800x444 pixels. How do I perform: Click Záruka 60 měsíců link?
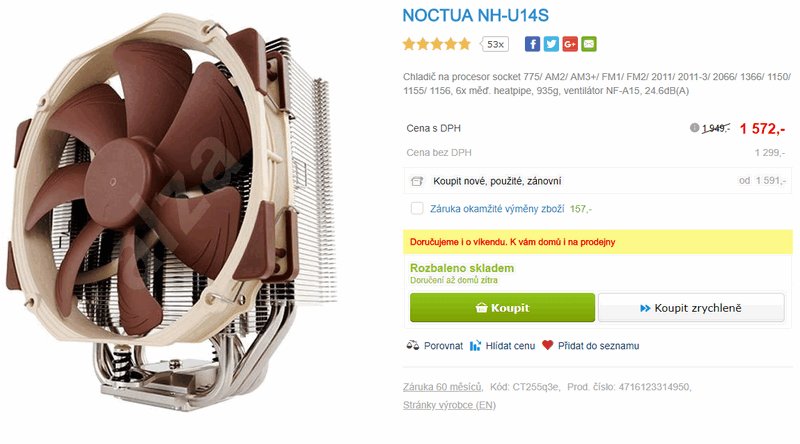click(x=442, y=387)
